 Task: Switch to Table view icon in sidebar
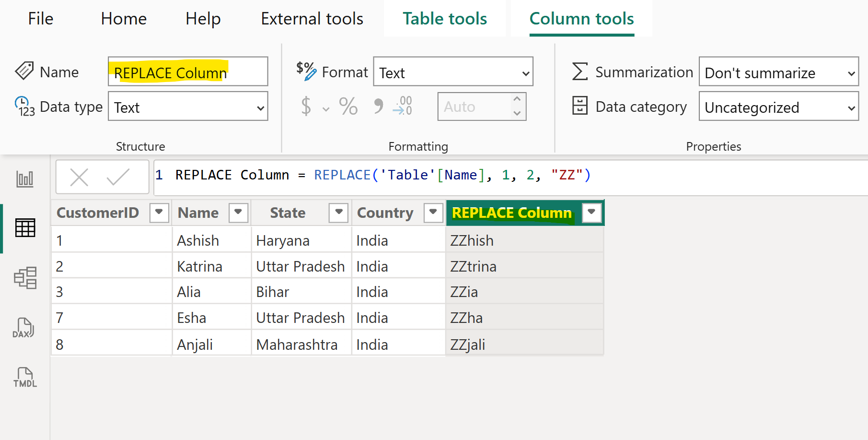pyautogui.click(x=25, y=228)
